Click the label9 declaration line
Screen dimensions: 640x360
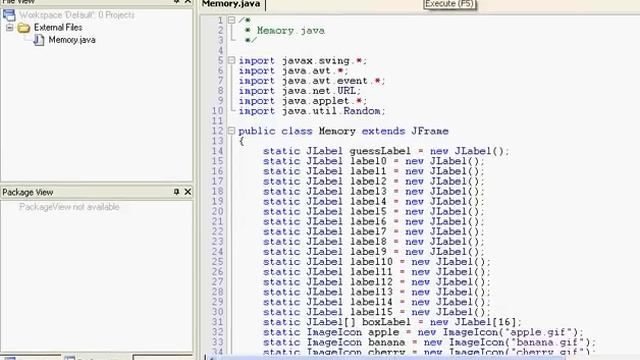373,252
